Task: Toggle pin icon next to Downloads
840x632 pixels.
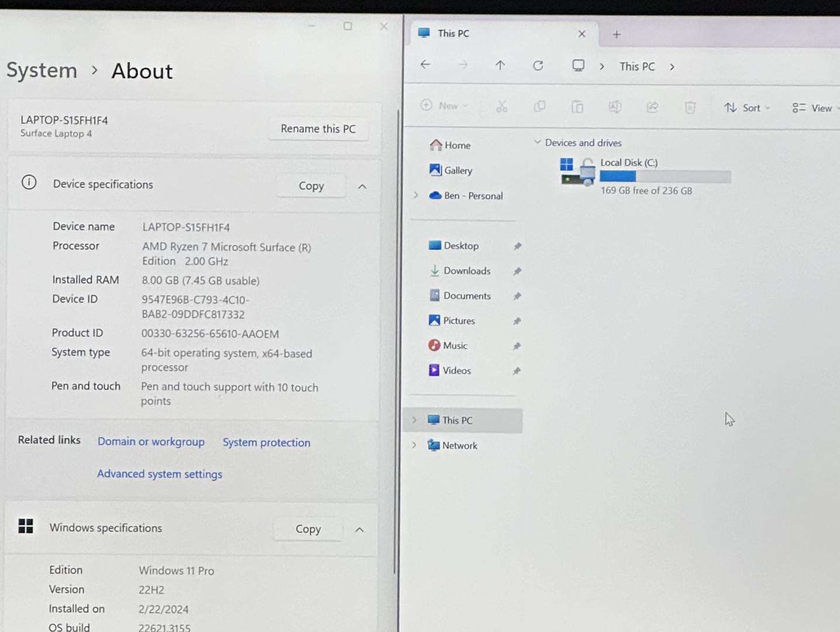Action: [x=517, y=272]
